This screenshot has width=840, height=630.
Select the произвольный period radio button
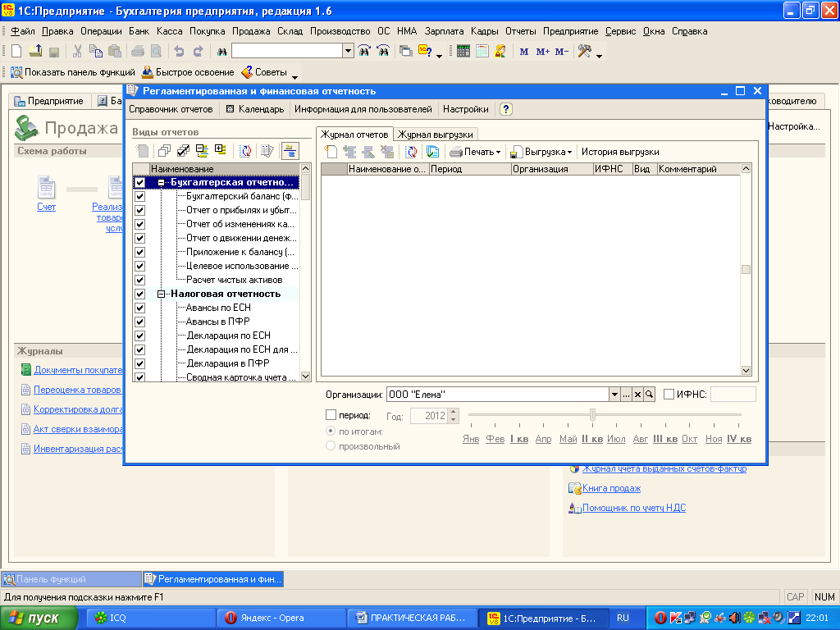click(331, 445)
